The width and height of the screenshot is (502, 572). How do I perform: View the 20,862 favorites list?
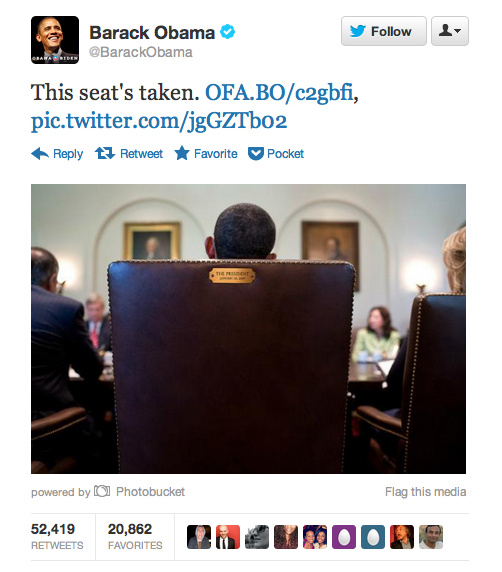135,537
